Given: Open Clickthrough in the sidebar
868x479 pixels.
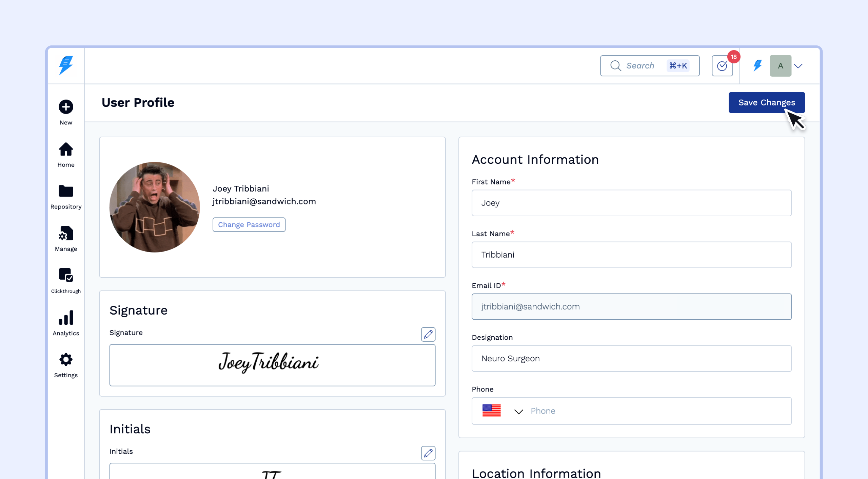Looking at the screenshot, I should pos(66,275).
